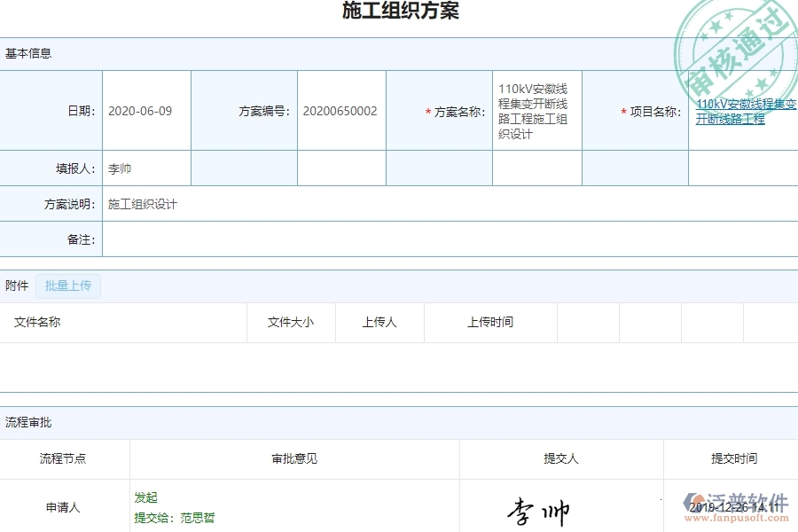Image resolution: width=798 pixels, height=532 pixels.
Task: Click the 审批意见 column header
Action: point(292,458)
